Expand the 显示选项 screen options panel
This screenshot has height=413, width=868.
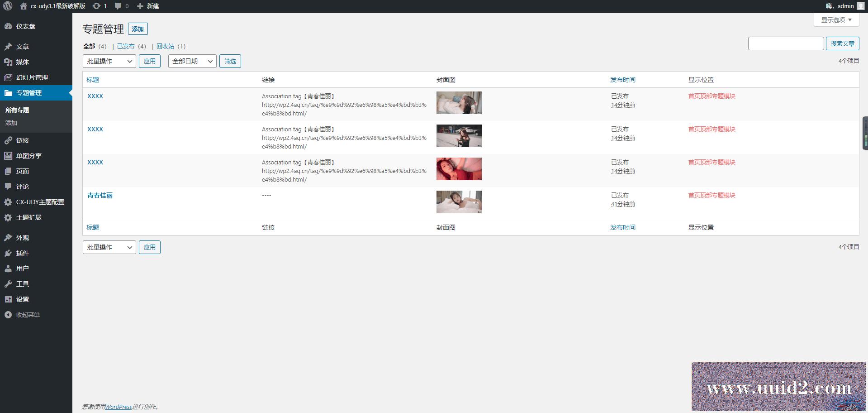(836, 20)
